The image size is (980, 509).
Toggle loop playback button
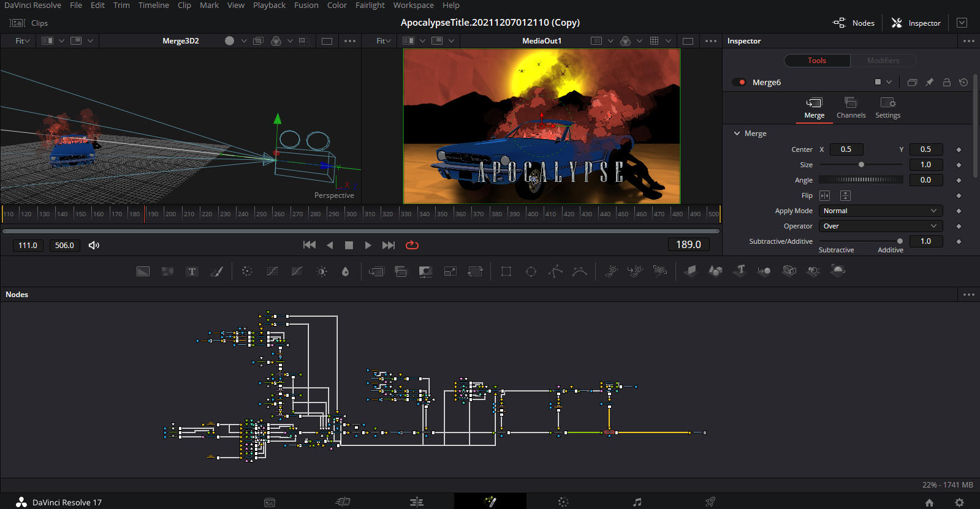412,245
